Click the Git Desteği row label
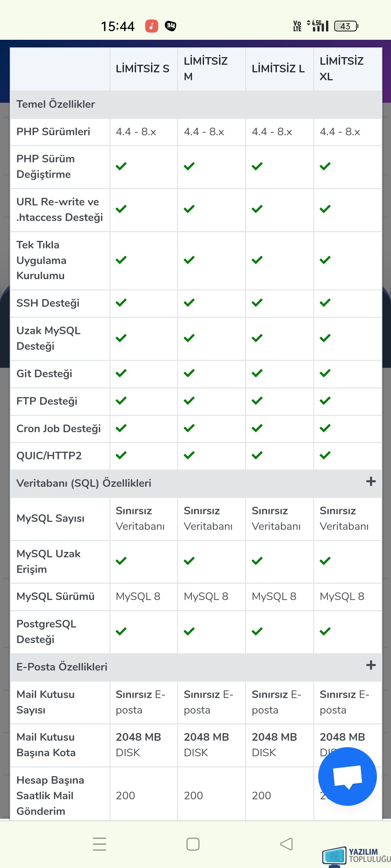The image size is (391, 868). [x=44, y=374]
